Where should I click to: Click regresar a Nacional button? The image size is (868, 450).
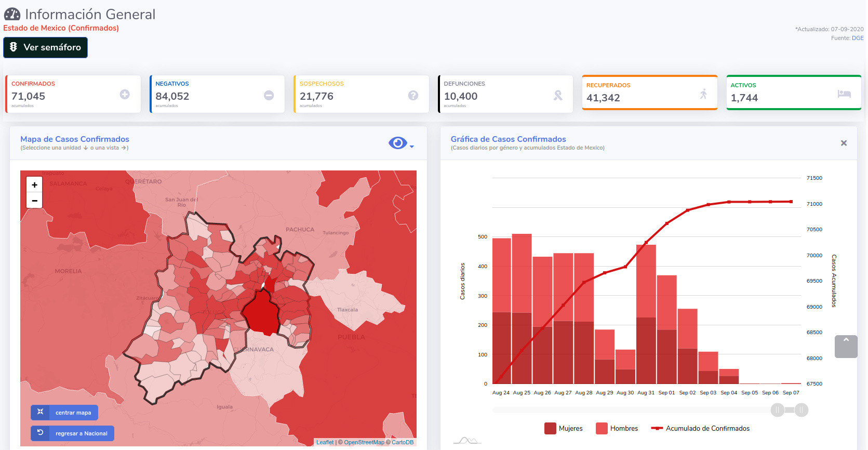coord(72,433)
